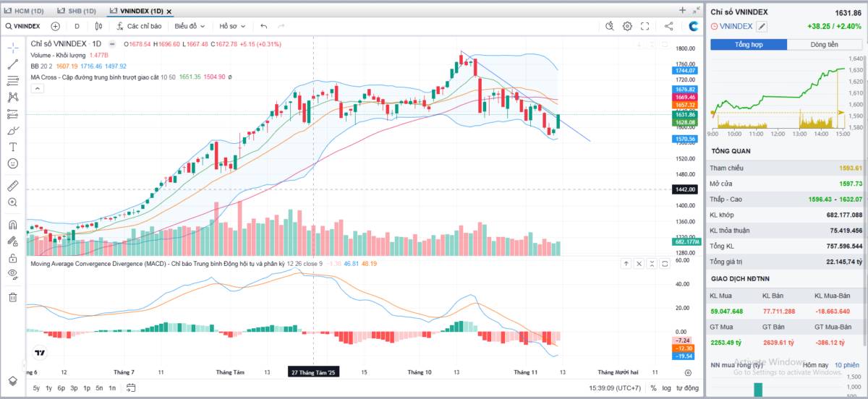Delete the MACD pane with X
Viewport: 868px width, 399px height.
(639, 264)
